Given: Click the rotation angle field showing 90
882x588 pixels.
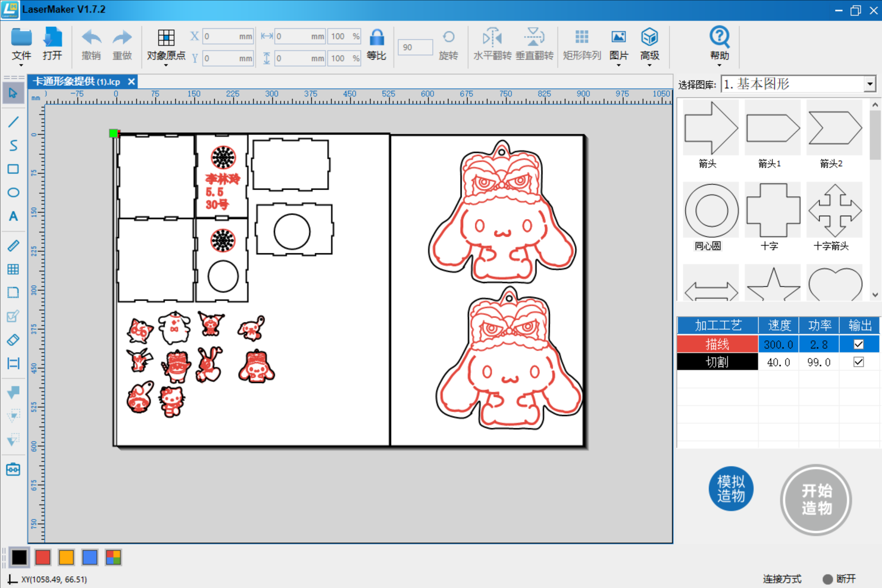Looking at the screenshot, I should [416, 47].
